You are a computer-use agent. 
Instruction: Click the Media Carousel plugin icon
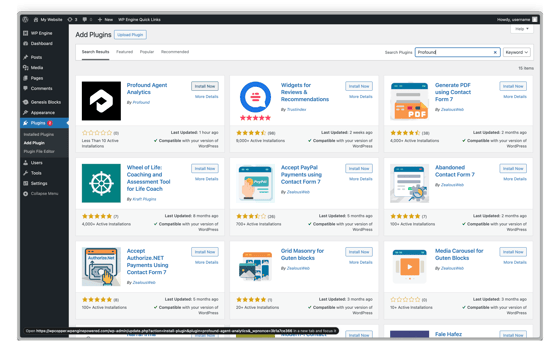(409, 267)
